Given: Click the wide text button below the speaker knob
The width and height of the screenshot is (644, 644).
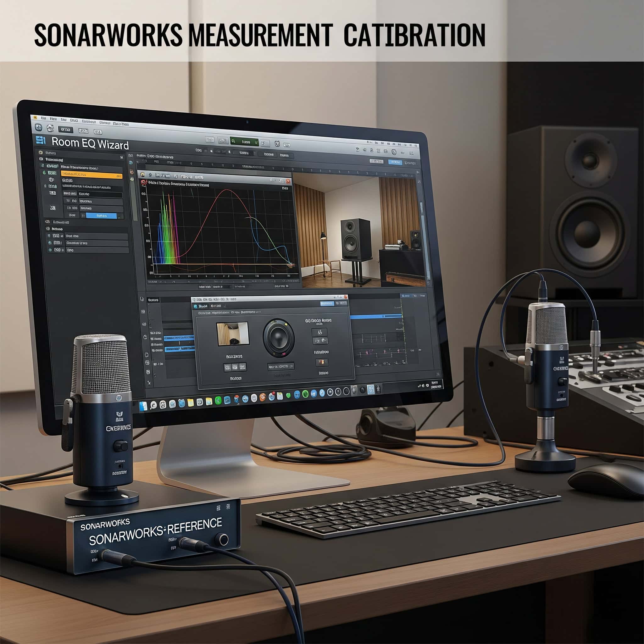Looking at the screenshot, I should [x=281, y=367].
